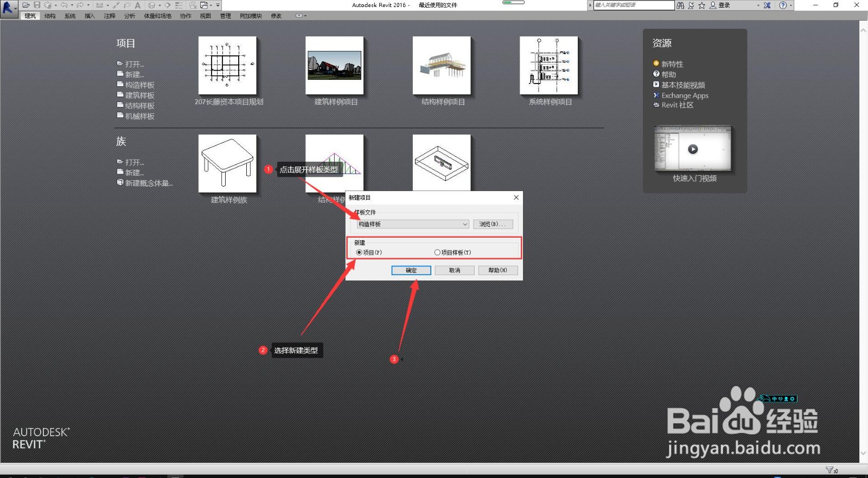Expand the Help dropdown arrow

[x=790, y=5]
